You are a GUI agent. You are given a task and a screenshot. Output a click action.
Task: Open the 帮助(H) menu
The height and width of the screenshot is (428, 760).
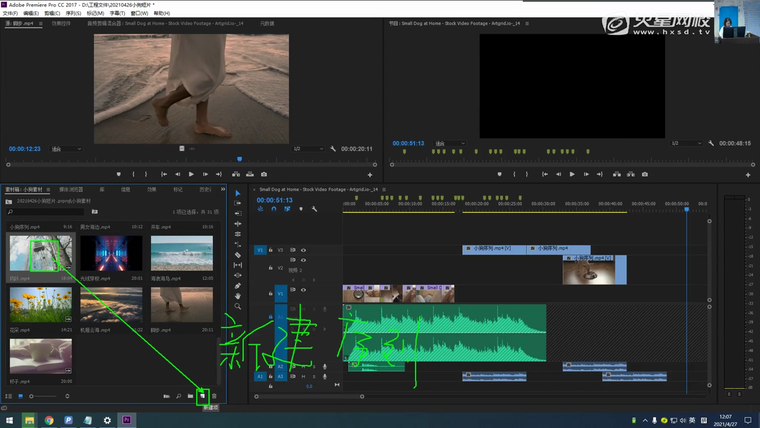160,13
